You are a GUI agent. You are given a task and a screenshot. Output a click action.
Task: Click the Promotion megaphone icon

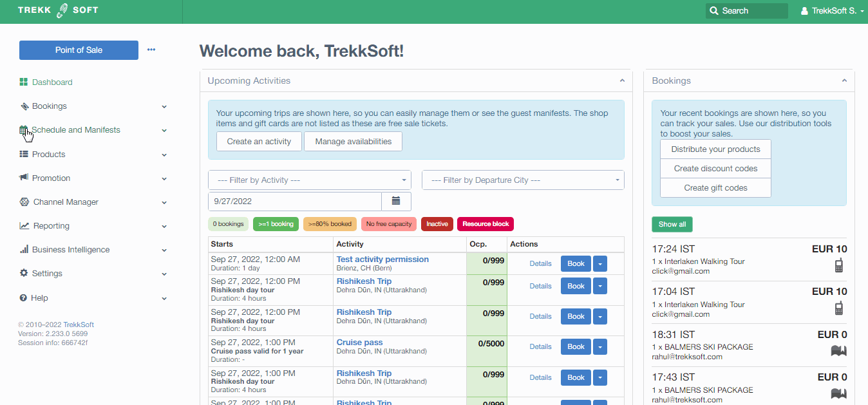click(x=24, y=178)
